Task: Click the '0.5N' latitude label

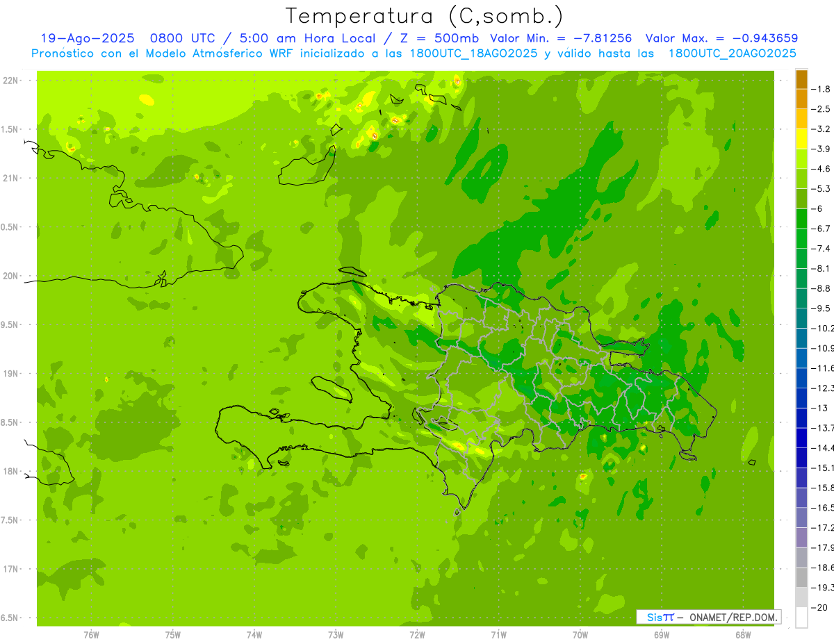Action: pyautogui.click(x=8, y=227)
